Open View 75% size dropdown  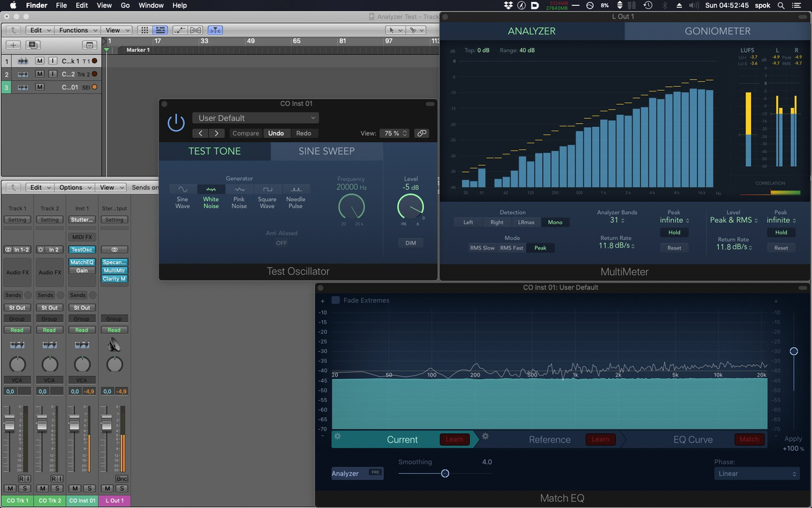395,133
